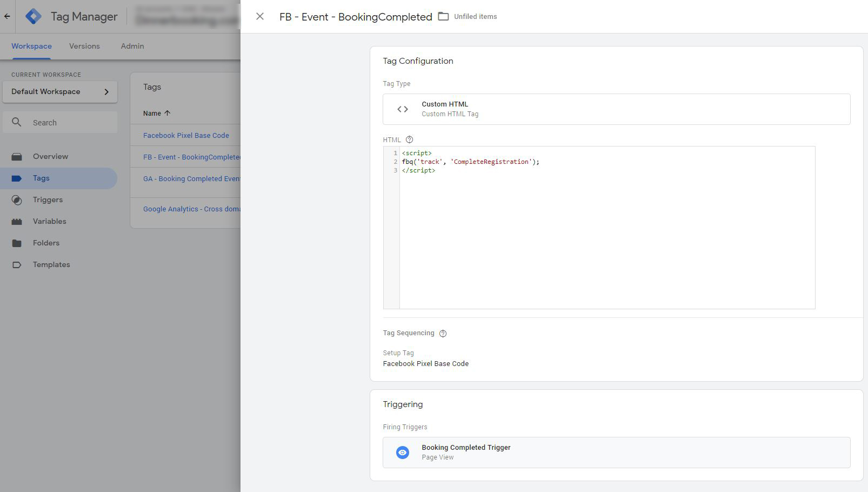Viewport: 868px width, 492px height.
Task: Click the fbq track CompleteRegistration code line
Action: (471, 162)
